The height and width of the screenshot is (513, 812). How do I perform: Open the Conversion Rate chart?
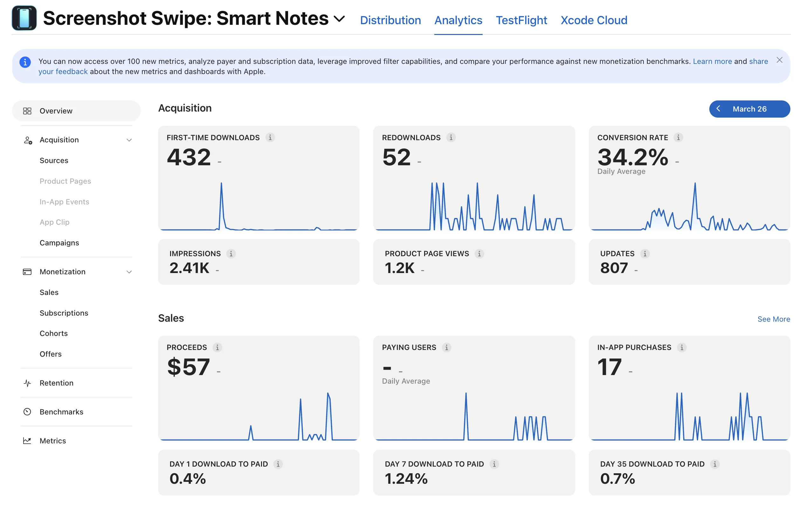coord(689,206)
